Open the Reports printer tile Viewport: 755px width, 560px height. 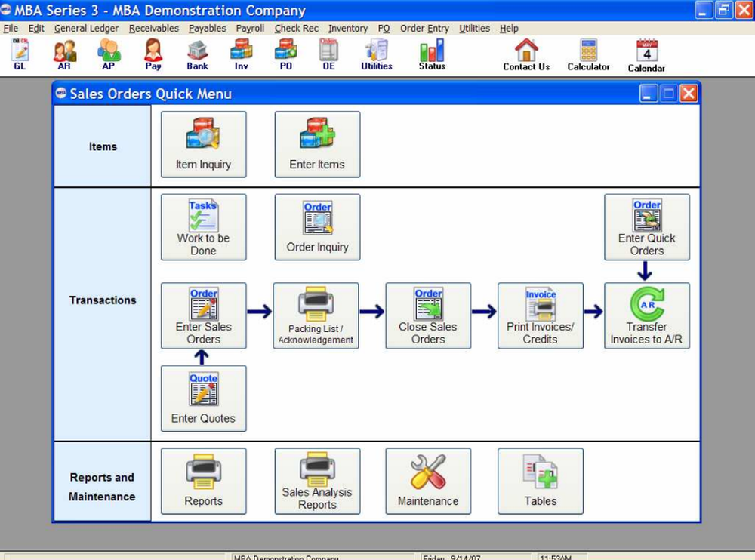pyautogui.click(x=204, y=482)
